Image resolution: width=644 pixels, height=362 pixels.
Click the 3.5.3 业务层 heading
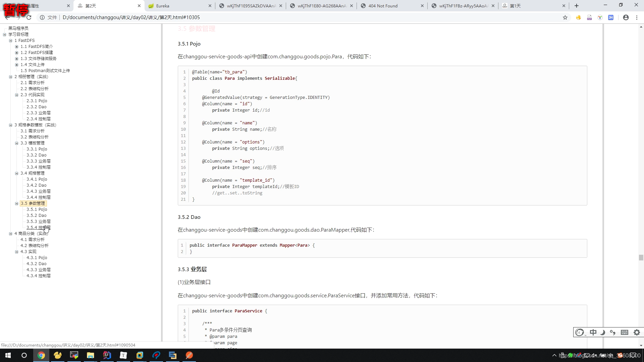pos(192,269)
